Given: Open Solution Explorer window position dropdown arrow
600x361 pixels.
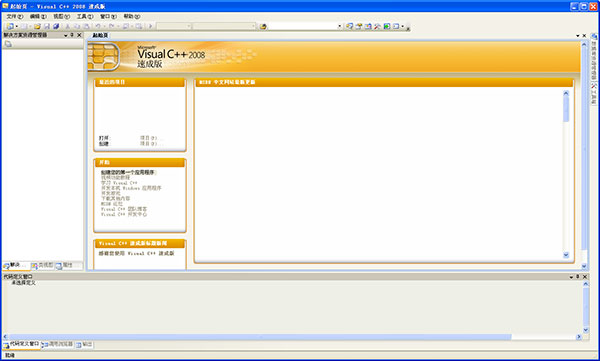Looking at the screenshot, I should [x=65, y=35].
